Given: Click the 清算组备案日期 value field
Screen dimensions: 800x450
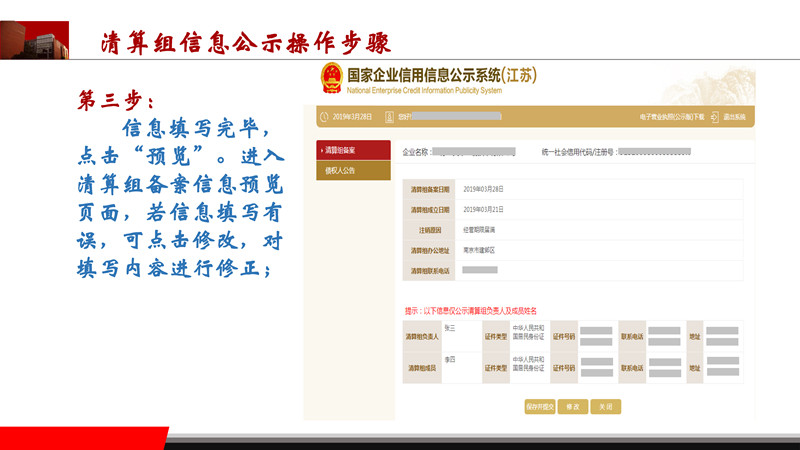Looking at the screenshot, I should 484,189.
